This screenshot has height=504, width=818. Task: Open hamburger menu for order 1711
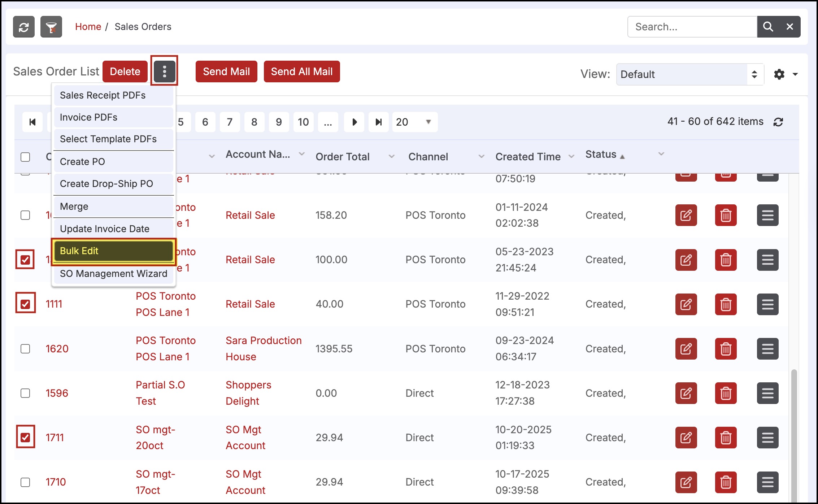coord(767,438)
